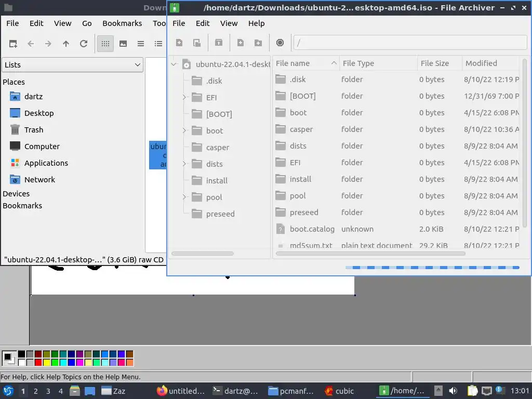The image size is (532, 399).
Task: Click the network status tray icon
Action: click(486, 391)
